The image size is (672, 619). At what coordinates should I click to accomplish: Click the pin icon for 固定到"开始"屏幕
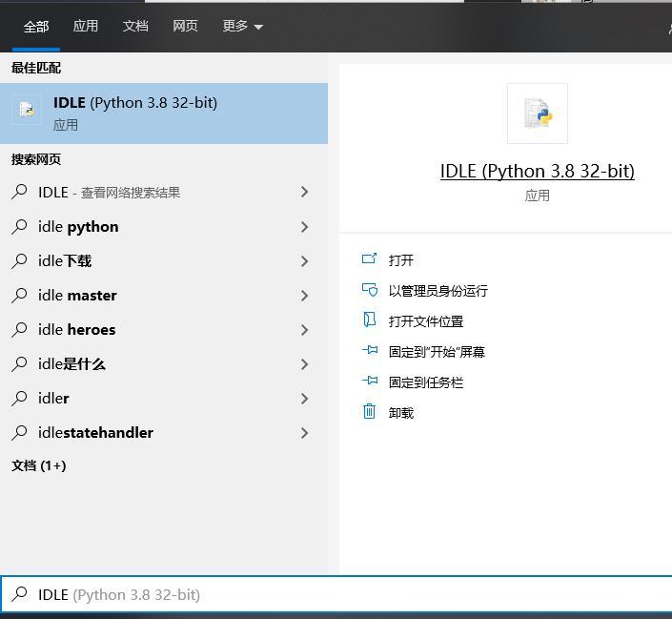click(370, 350)
